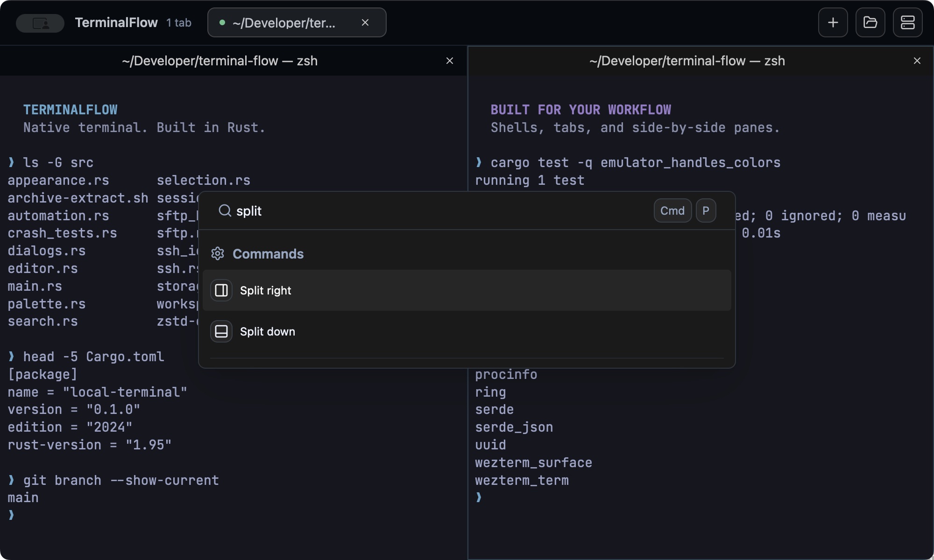Click running 1 test output line
This screenshot has height=560, width=934.
(x=530, y=180)
